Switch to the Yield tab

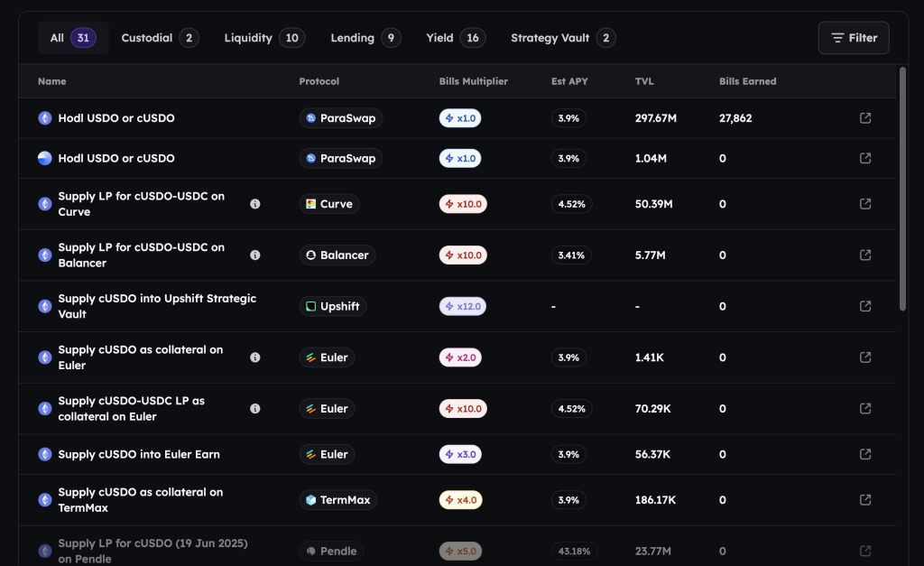tap(456, 38)
